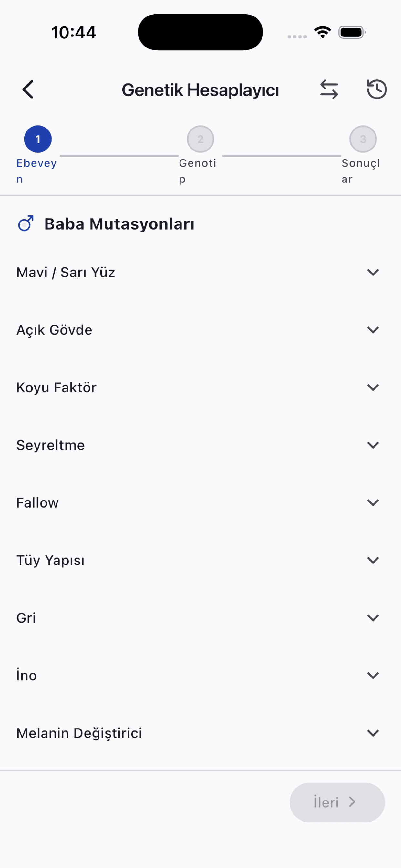Select step 1 Ebeveyn

38,139
